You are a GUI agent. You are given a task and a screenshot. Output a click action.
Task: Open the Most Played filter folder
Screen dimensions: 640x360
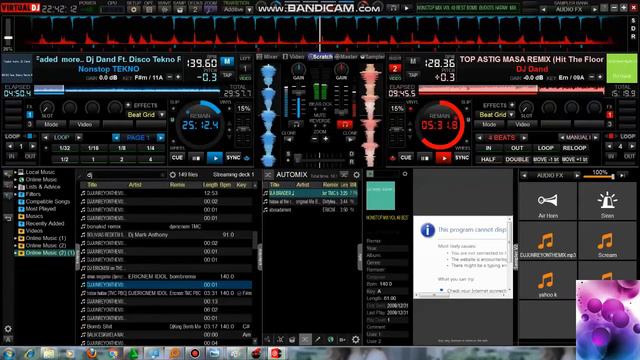pyautogui.click(x=40, y=209)
